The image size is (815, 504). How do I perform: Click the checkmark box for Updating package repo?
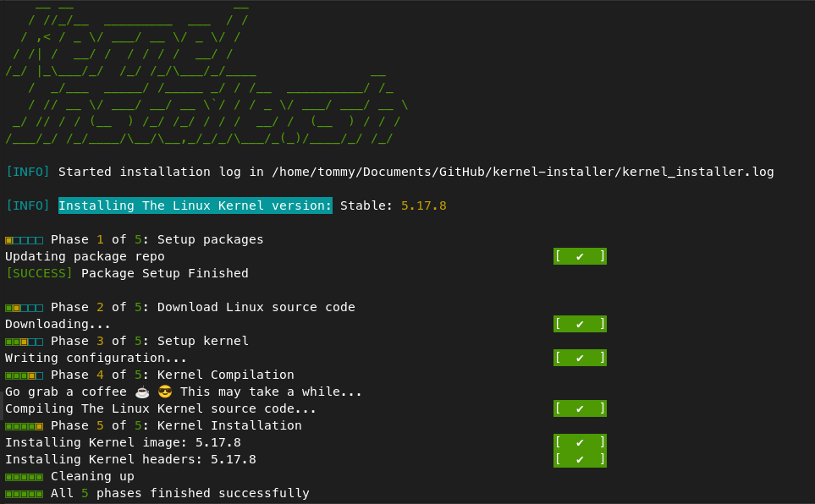[x=580, y=256]
